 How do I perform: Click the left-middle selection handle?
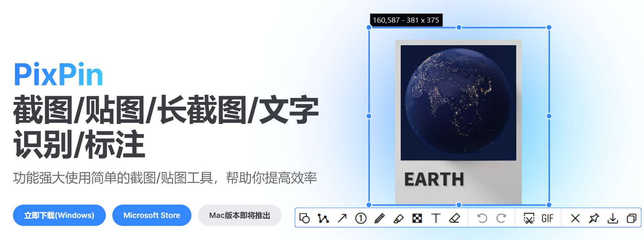click(369, 116)
